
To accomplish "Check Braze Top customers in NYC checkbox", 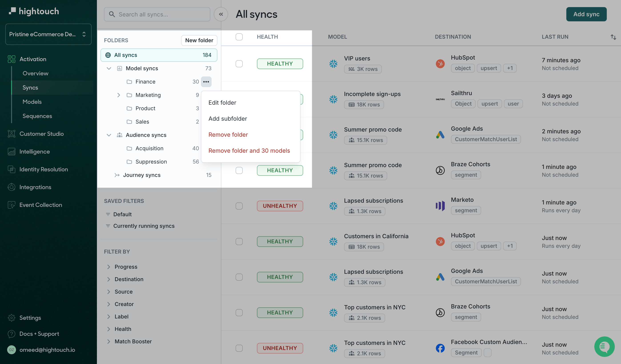I will [x=239, y=312].
